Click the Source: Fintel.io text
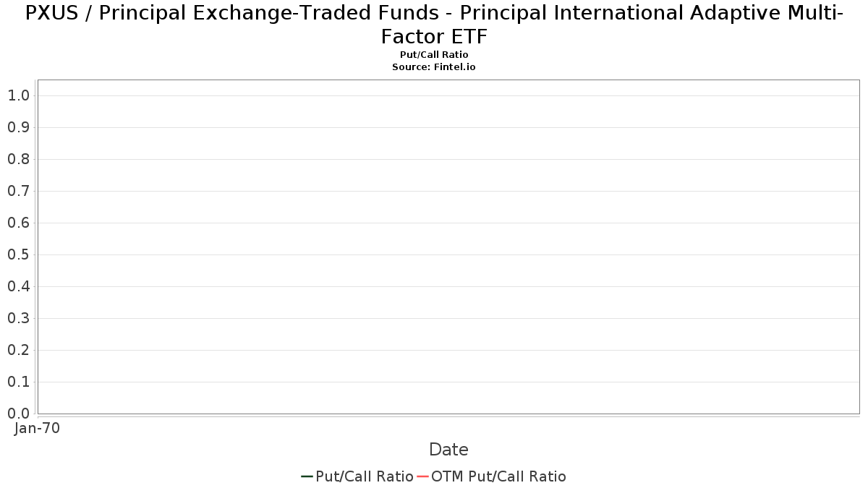The image size is (868, 488). click(x=434, y=67)
